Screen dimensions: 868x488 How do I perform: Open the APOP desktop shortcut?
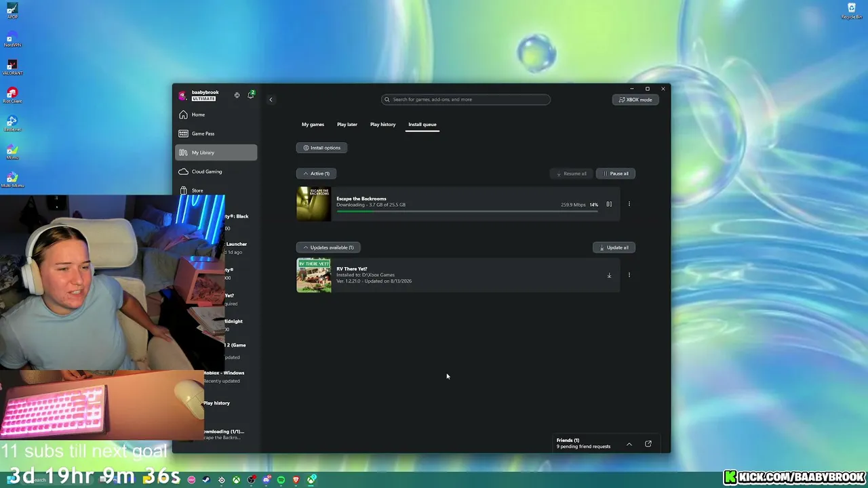[x=12, y=10]
